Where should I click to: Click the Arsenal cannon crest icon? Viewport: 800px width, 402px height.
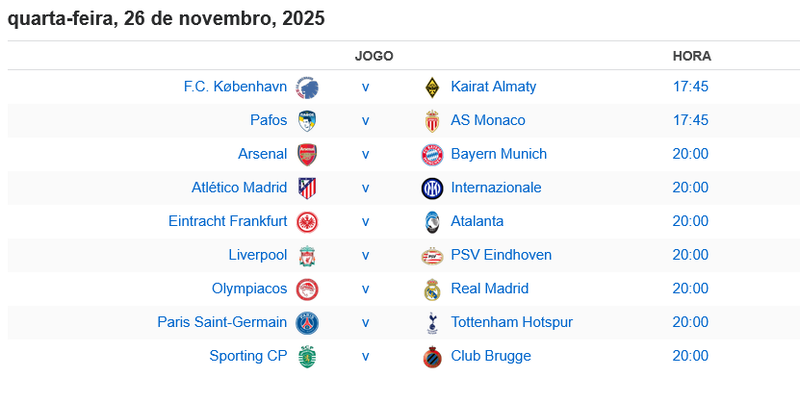pos(307,154)
